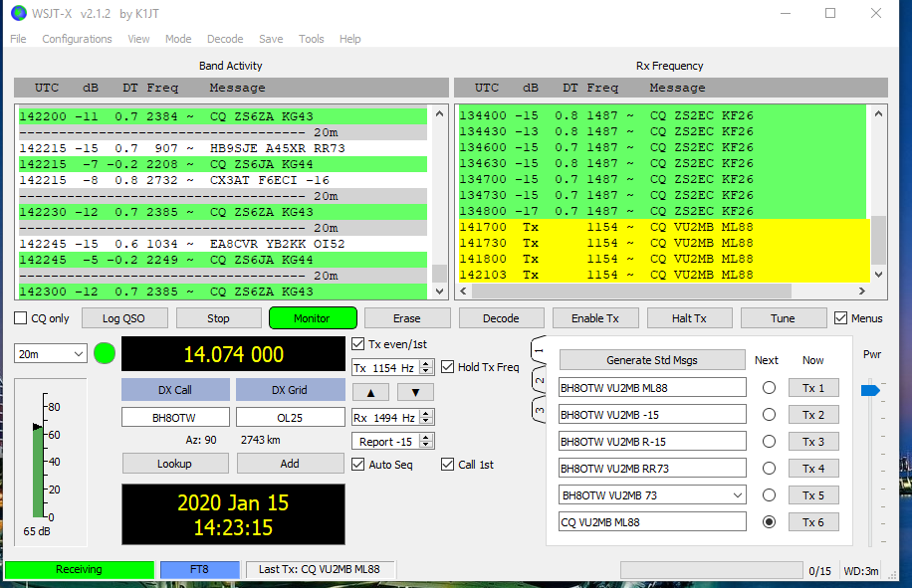This screenshot has height=588, width=912.
Task: Click the WSJT-X app icon in title bar
Action: (18, 13)
